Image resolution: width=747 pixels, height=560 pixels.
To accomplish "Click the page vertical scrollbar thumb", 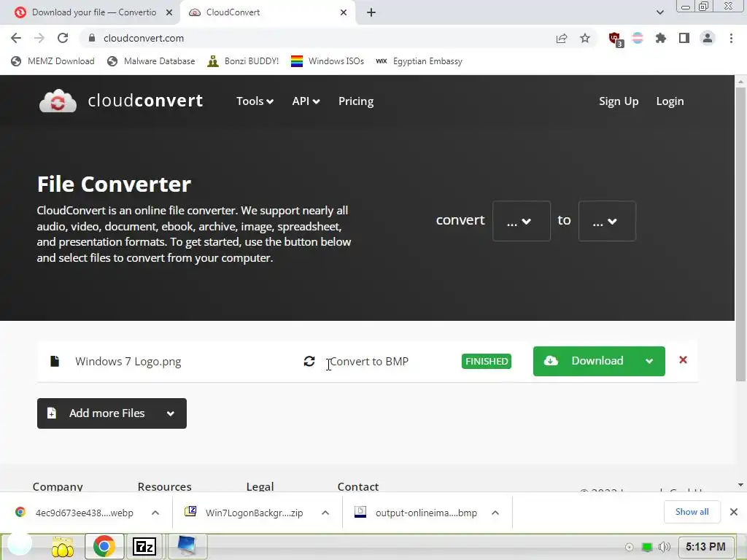I will (x=740, y=234).
